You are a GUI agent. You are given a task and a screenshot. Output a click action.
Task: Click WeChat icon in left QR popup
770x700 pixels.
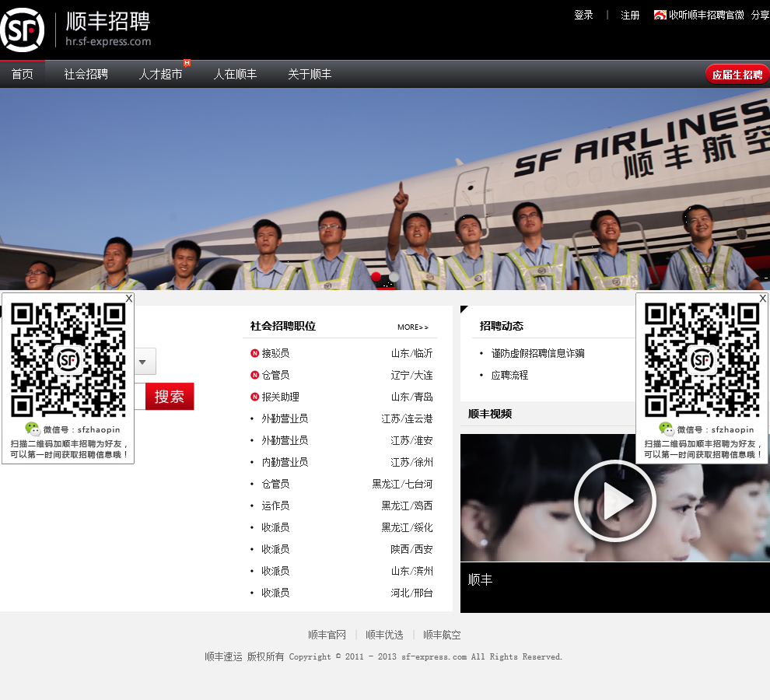pos(33,429)
